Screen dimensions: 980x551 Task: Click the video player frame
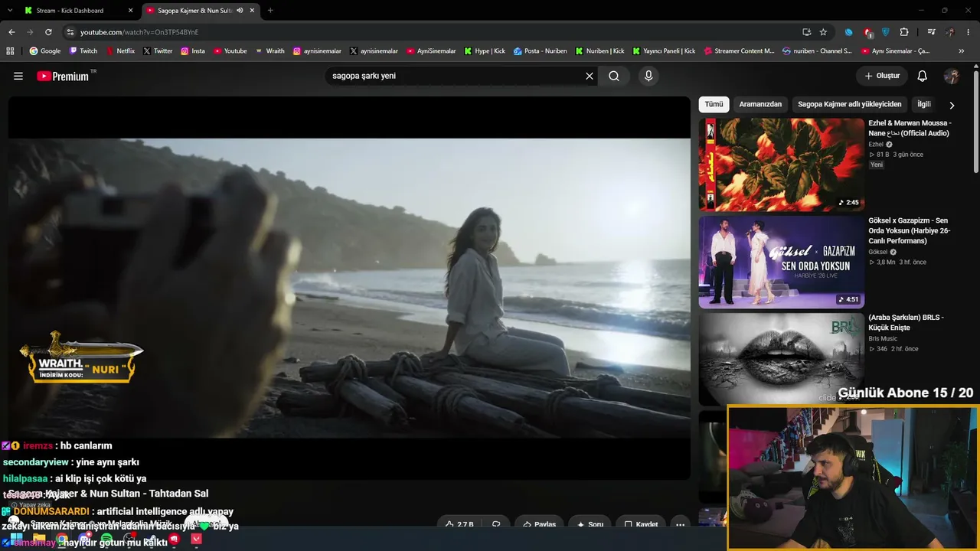pyautogui.click(x=349, y=288)
